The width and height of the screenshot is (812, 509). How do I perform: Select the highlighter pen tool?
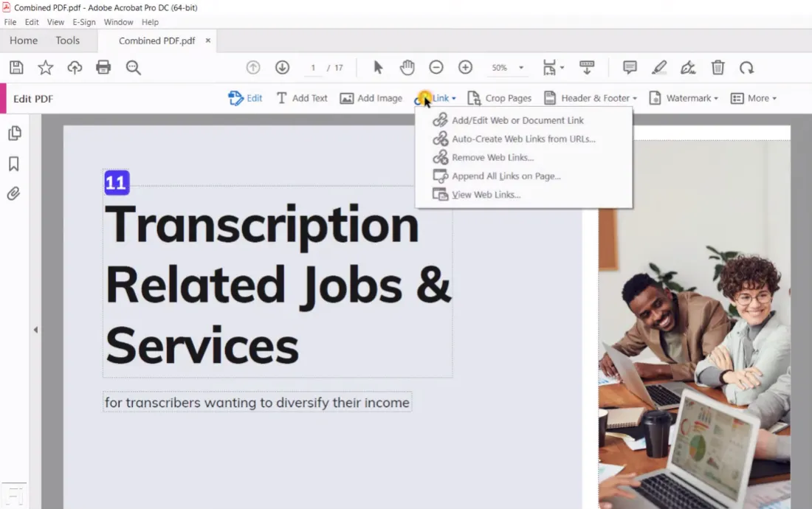pyautogui.click(x=659, y=67)
